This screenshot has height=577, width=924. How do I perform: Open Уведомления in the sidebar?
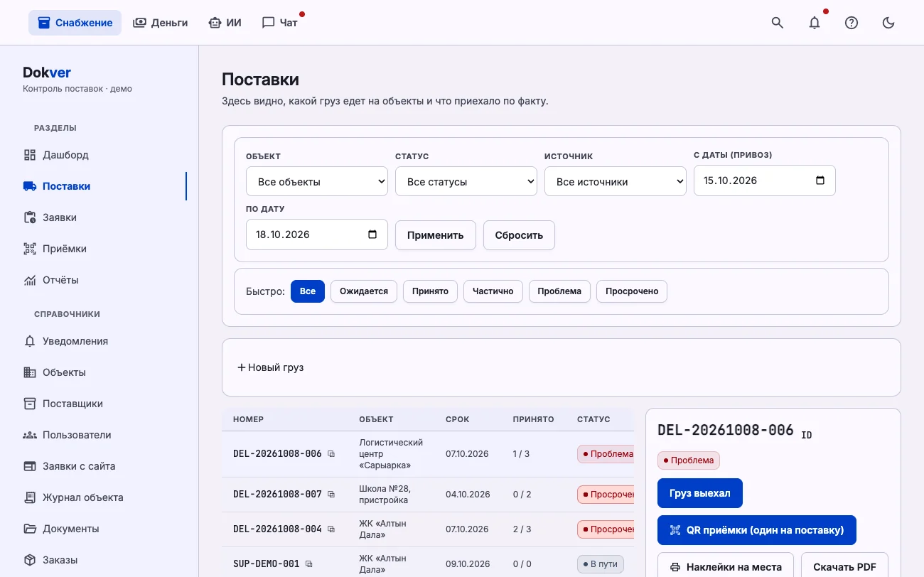[100, 341]
